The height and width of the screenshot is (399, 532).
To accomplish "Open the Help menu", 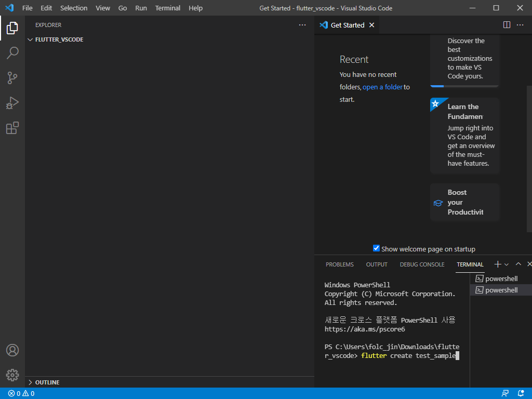I will [x=195, y=8].
